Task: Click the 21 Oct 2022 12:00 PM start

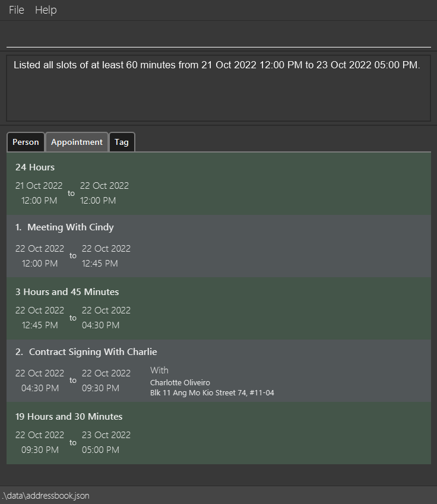Action: 39,193
